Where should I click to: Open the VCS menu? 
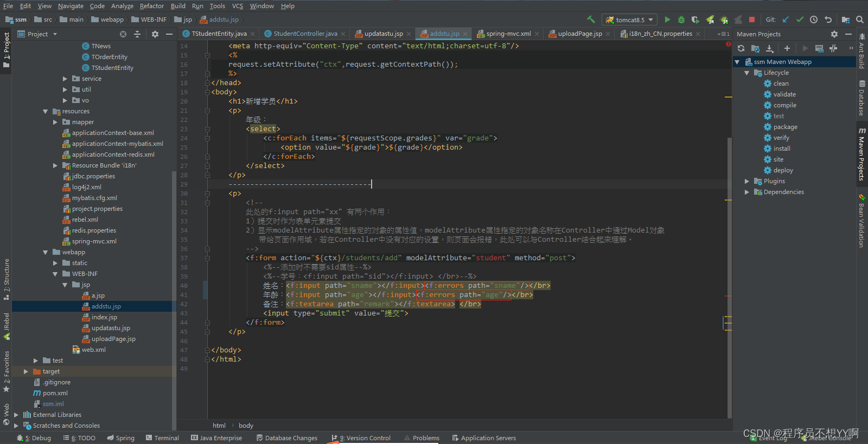tap(238, 6)
